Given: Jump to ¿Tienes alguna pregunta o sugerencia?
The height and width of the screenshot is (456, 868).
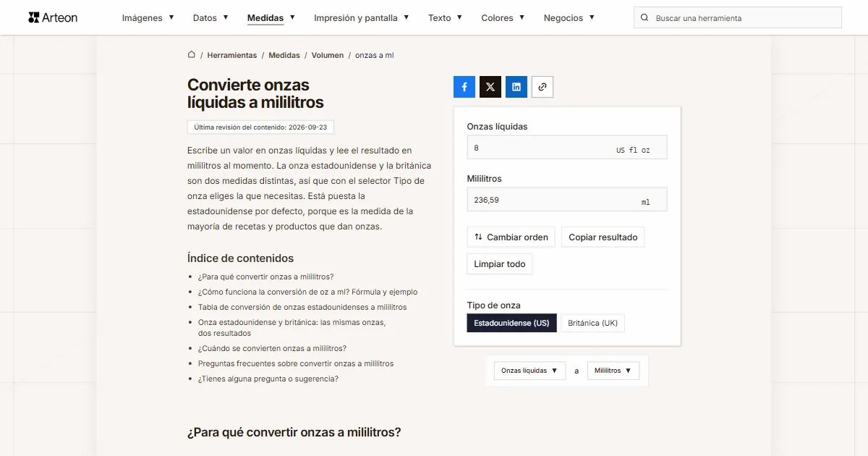Looking at the screenshot, I should click(268, 379).
